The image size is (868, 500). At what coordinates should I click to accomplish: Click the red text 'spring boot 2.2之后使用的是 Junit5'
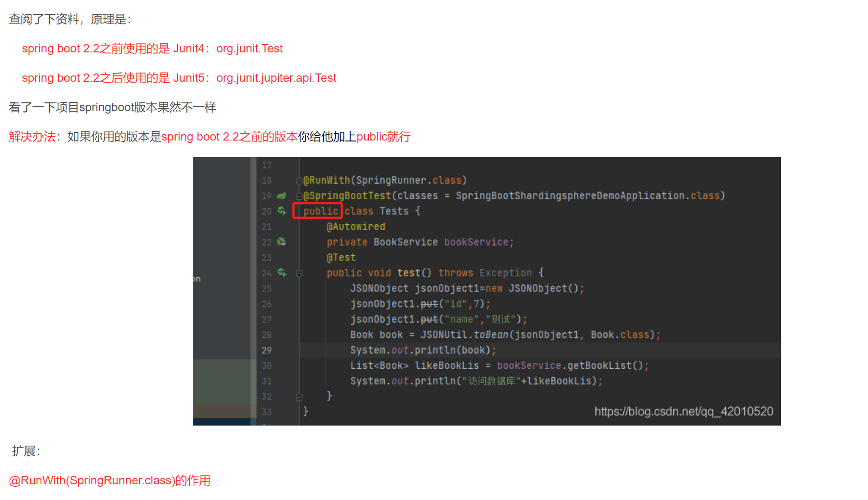[113, 78]
